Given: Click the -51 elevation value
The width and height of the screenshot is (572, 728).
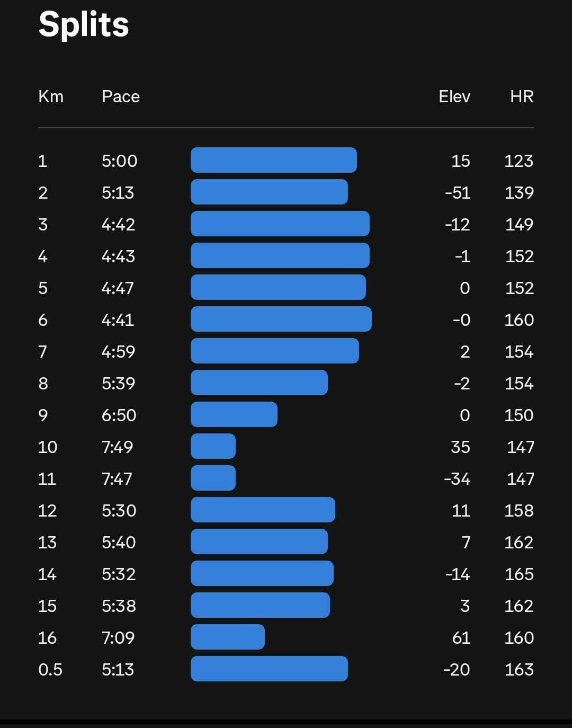Looking at the screenshot, I should tap(458, 193).
